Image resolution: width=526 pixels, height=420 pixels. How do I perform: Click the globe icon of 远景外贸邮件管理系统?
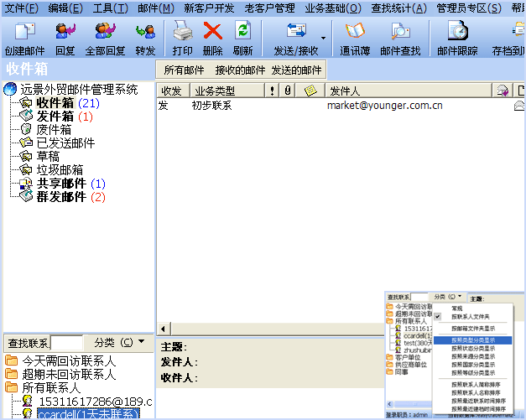coord(10,89)
